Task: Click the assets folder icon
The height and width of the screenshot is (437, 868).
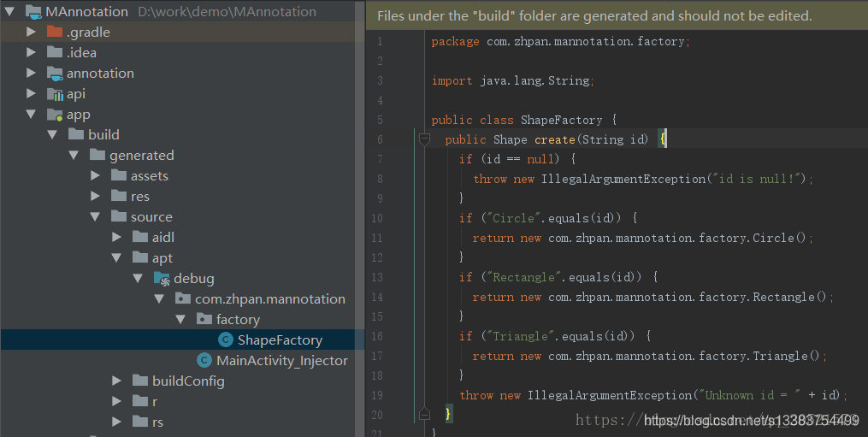Action: pos(119,175)
